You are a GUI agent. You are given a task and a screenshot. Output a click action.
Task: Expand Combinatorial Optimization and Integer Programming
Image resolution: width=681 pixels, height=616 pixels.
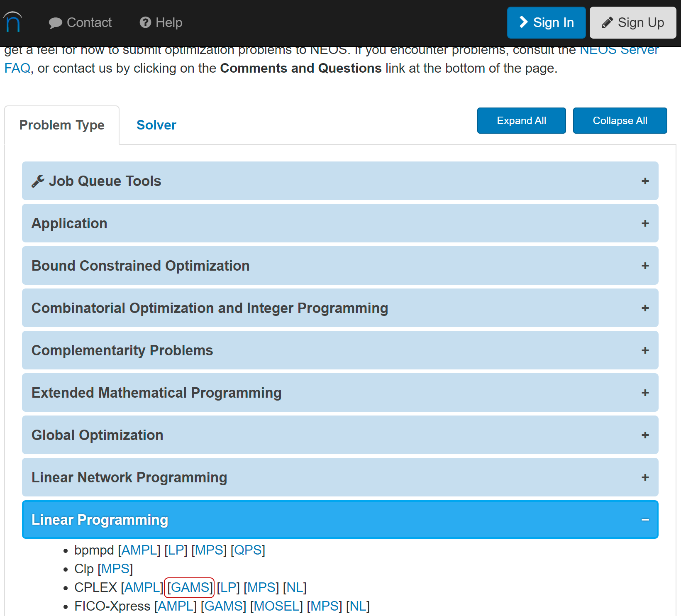tap(340, 308)
